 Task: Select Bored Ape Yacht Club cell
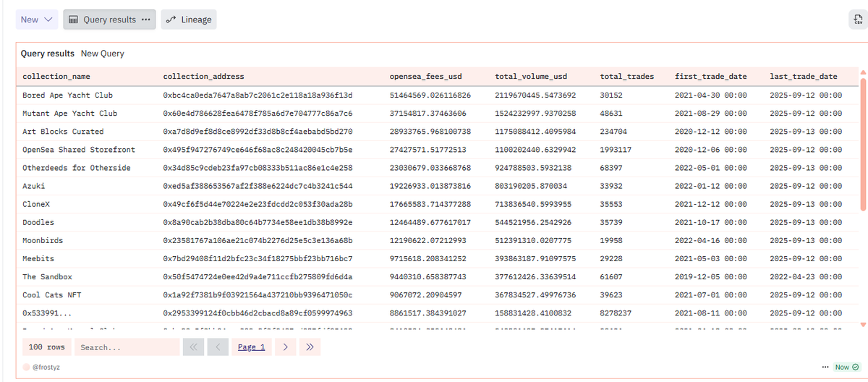[x=67, y=95]
